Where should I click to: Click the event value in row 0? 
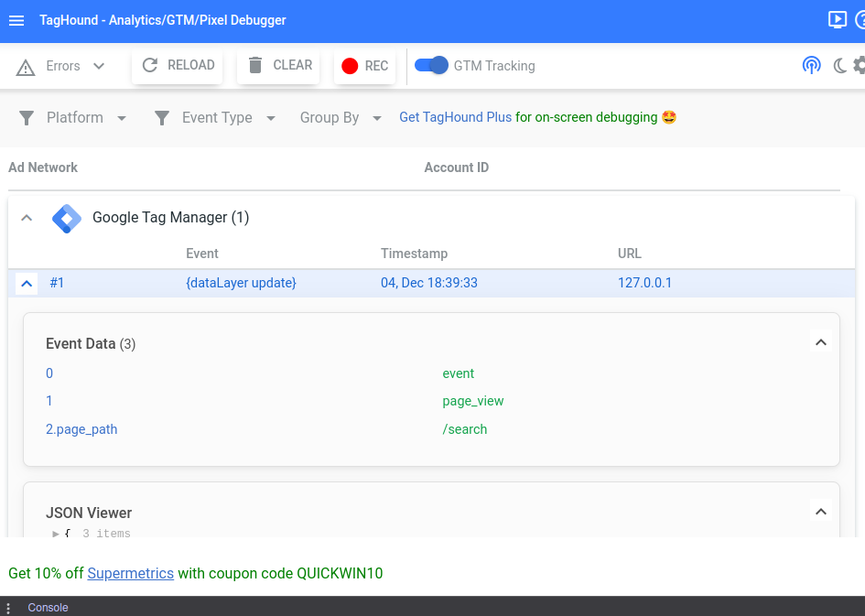[x=458, y=373]
